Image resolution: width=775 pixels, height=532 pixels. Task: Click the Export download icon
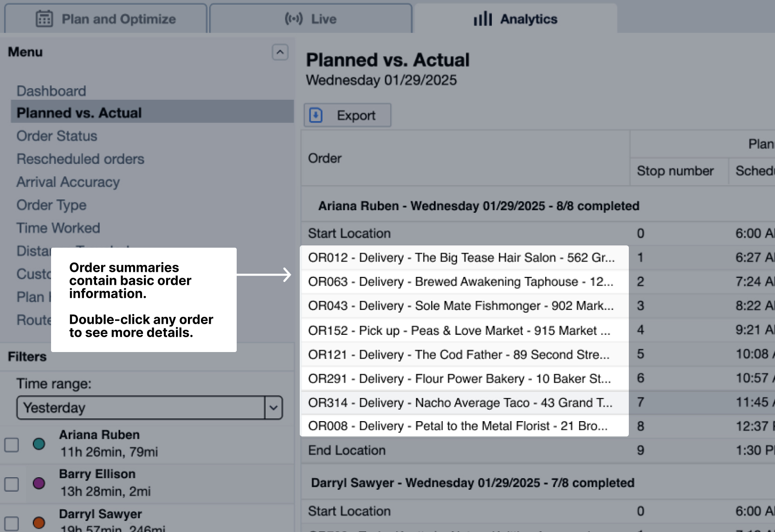[x=316, y=115]
